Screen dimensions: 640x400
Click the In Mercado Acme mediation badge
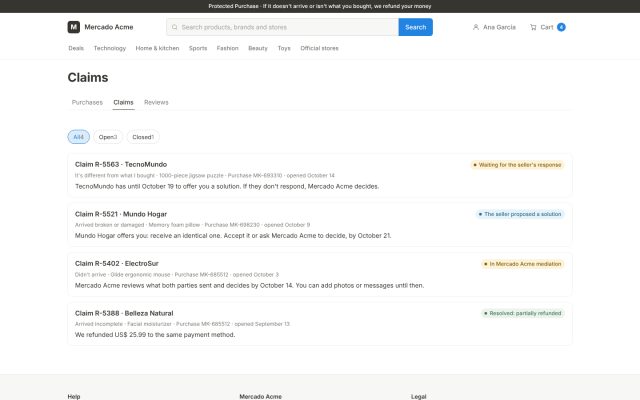(522, 264)
